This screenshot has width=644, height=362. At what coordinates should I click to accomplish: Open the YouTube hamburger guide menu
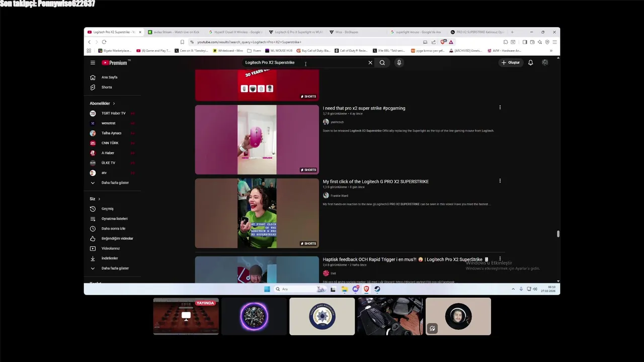click(x=93, y=63)
